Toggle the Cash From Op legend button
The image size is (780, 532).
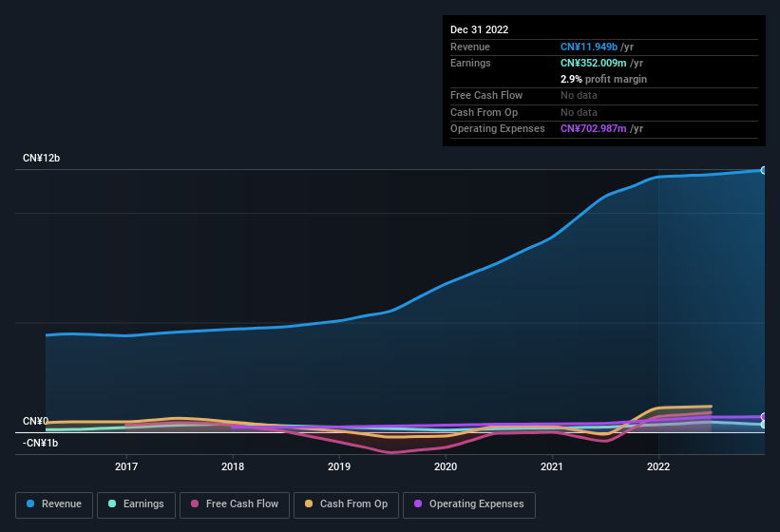click(x=346, y=504)
